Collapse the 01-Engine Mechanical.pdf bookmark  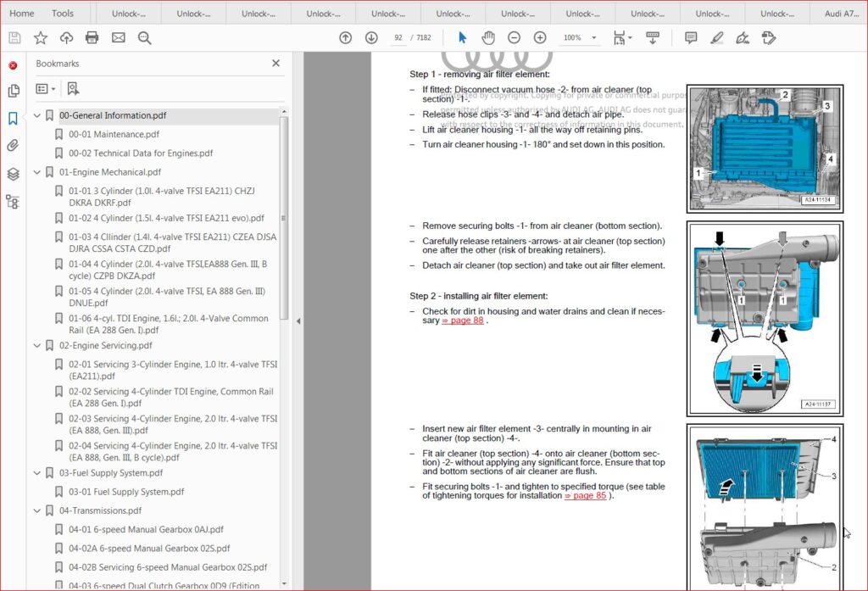pos(37,172)
